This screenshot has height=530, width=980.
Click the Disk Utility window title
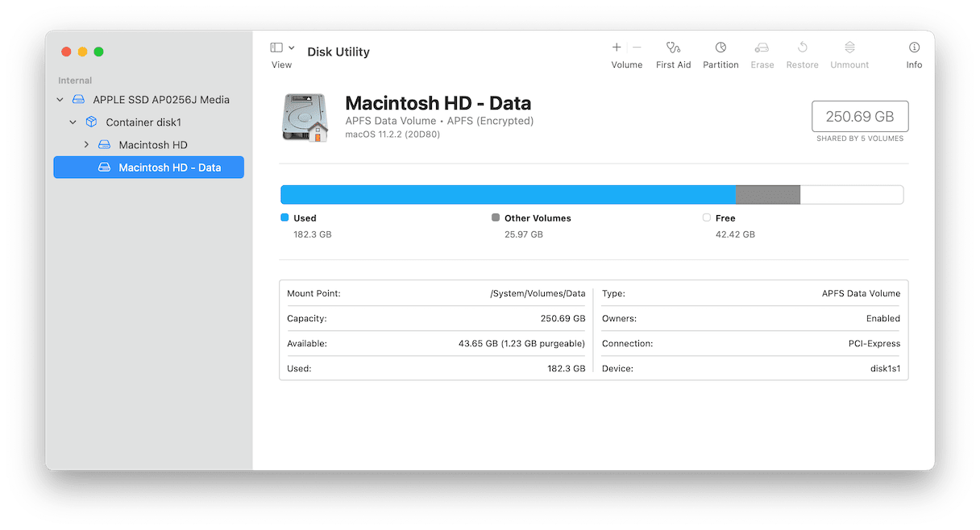coord(338,52)
